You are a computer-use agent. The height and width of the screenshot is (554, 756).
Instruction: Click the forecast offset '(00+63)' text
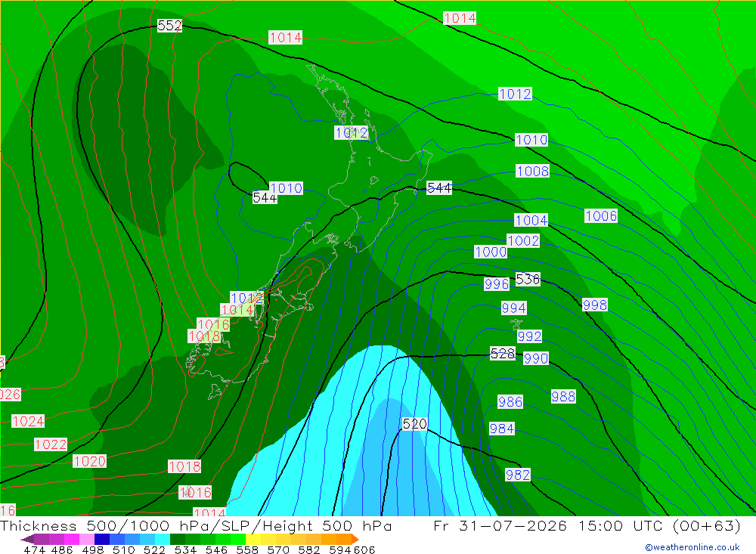pyautogui.click(x=706, y=525)
